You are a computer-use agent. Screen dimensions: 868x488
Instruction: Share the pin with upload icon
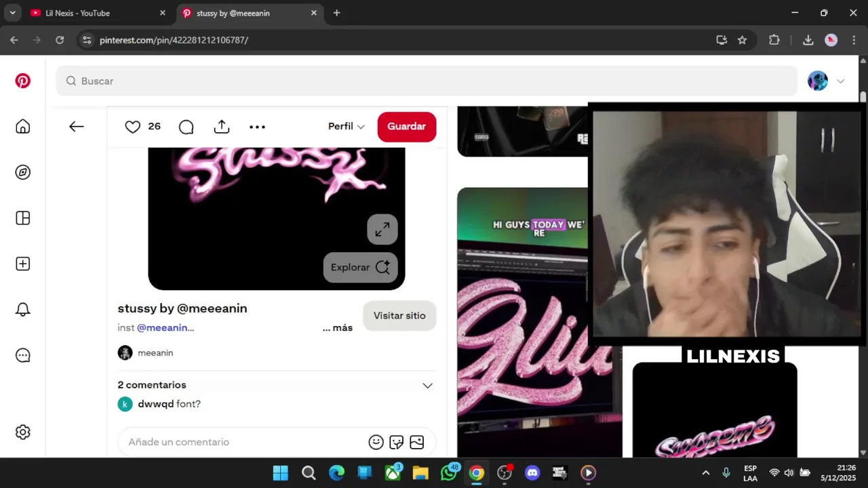coord(222,127)
